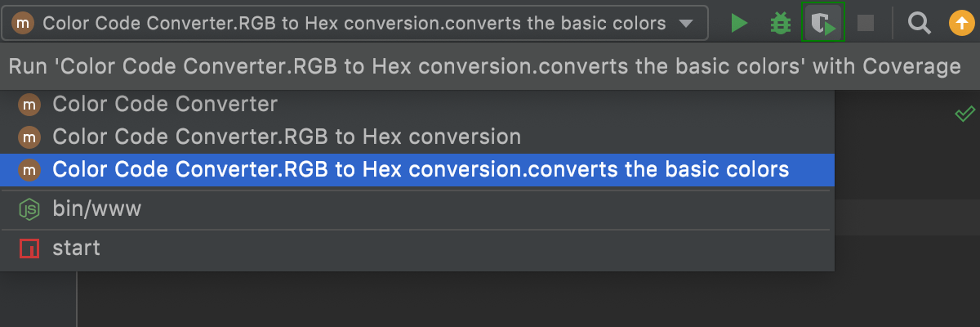Select the start npm configuration
980x327 pixels.
coord(76,248)
